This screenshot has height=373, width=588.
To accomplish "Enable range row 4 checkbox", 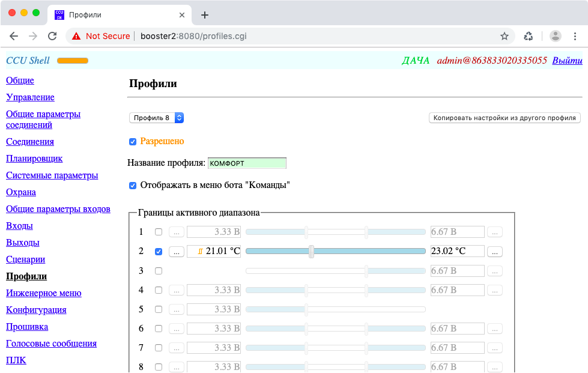I will click(x=159, y=290).
